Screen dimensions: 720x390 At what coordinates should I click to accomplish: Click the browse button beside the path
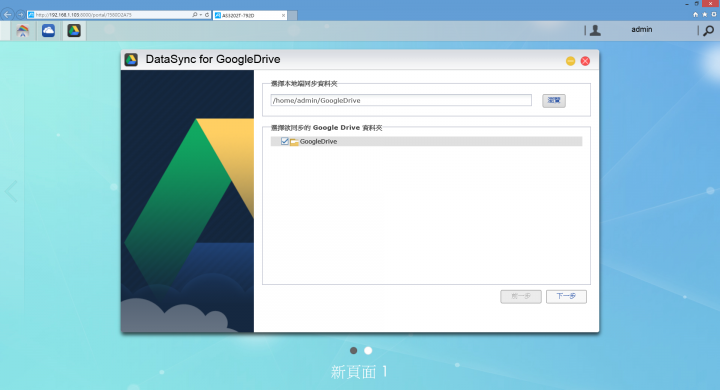(x=554, y=101)
